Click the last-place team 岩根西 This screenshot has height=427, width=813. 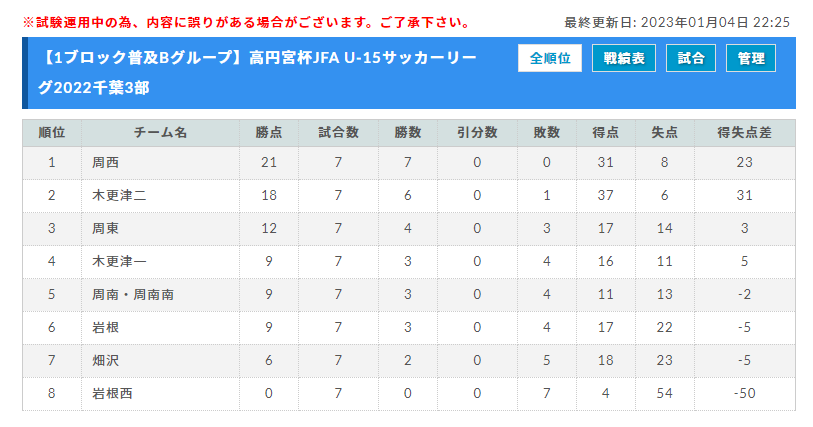tap(112, 393)
